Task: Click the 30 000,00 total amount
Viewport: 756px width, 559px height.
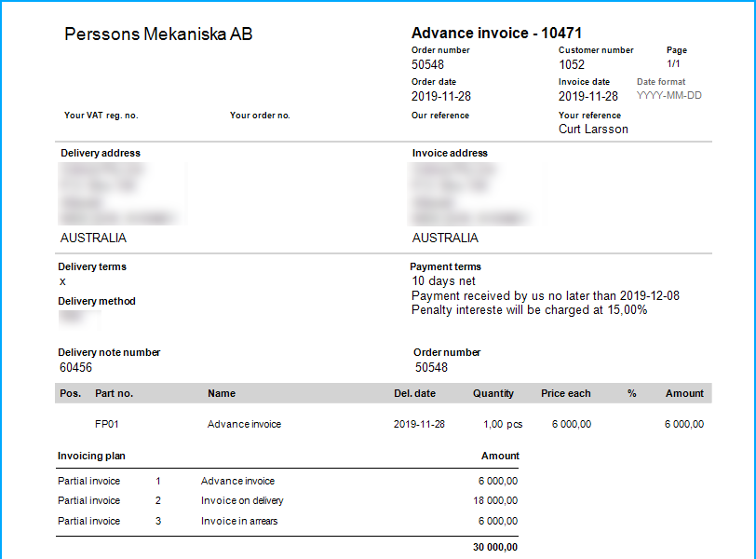Action: click(x=495, y=547)
